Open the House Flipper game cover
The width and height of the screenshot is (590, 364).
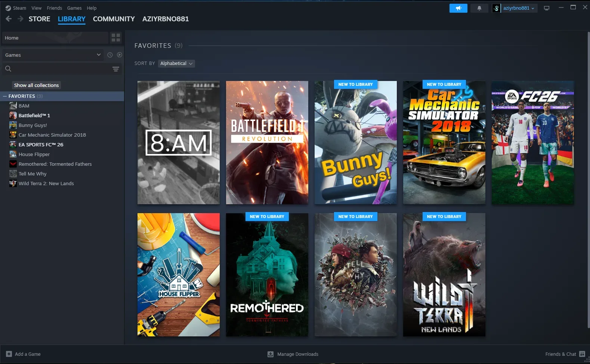coord(179,275)
